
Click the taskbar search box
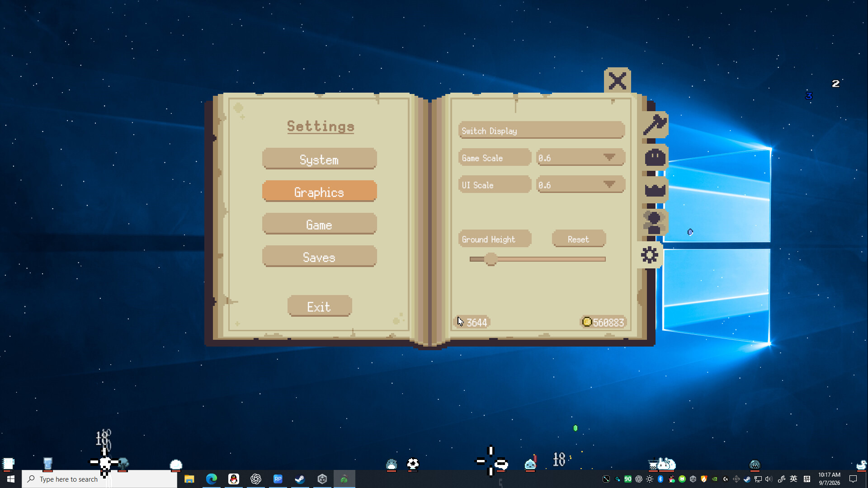pos(99,479)
